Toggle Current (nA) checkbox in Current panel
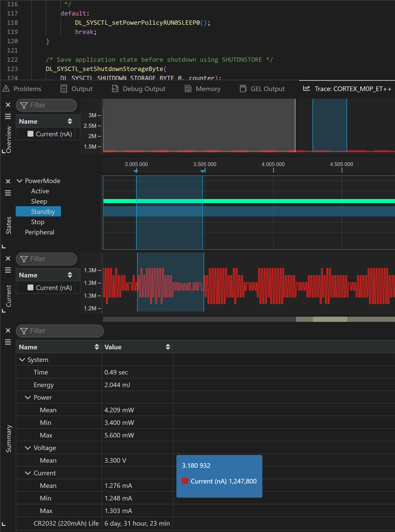 coord(30,287)
